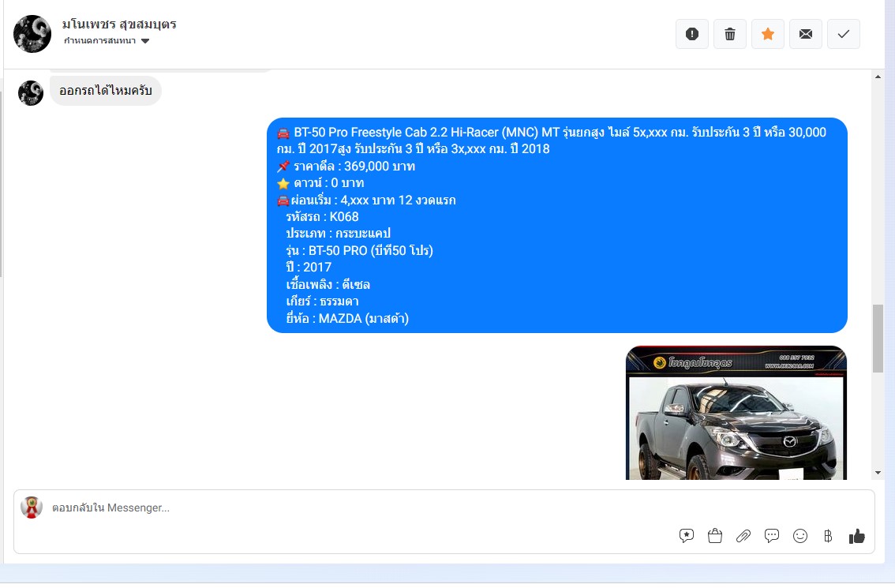
Task: Click the ผ่อนเริ่ม : 4,xxx บาท line
Action: coord(366,200)
